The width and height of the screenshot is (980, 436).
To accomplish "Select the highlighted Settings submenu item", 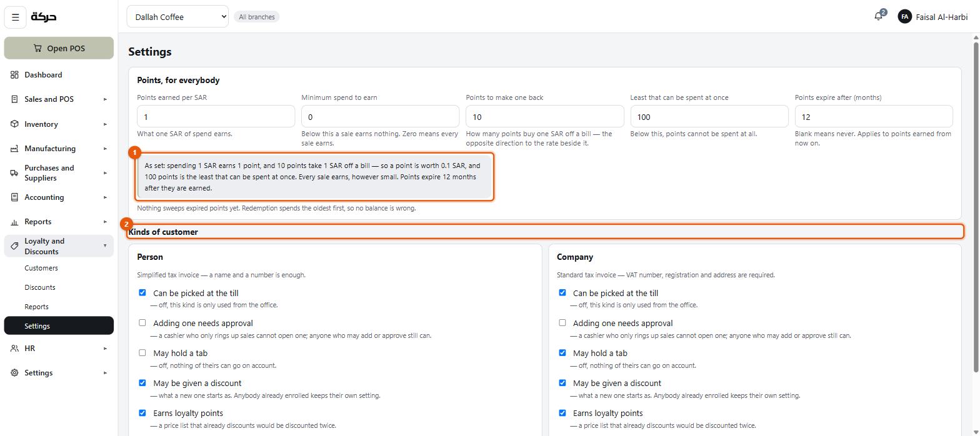I will 59,326.
